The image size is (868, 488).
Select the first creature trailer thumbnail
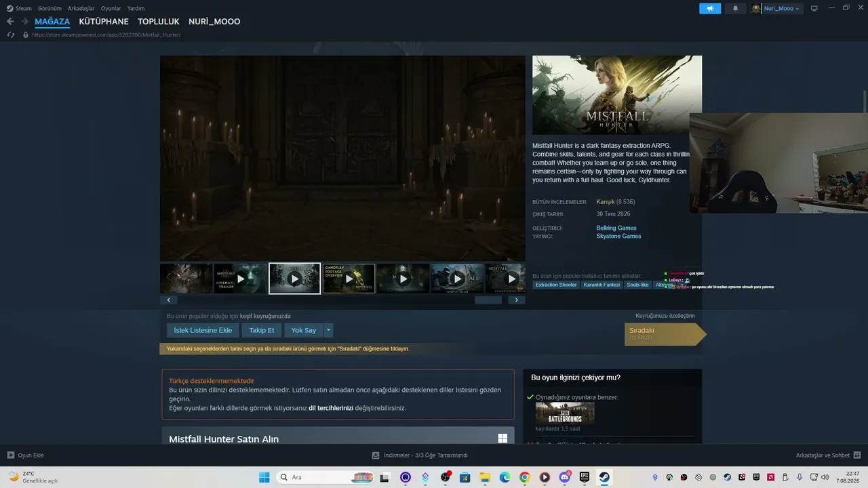(186, 279)
